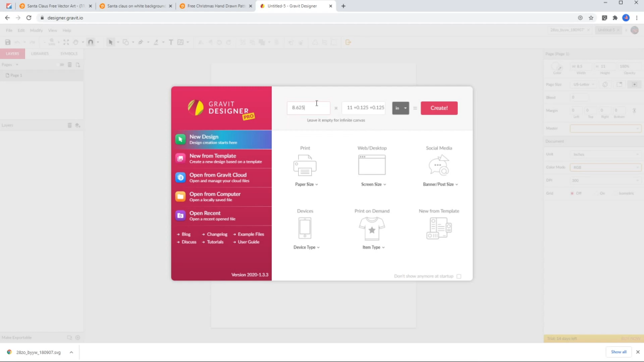Click the Social Media chat bubble icon
Viewport: 644px width, 362px height.
click(x=440, y=165)
